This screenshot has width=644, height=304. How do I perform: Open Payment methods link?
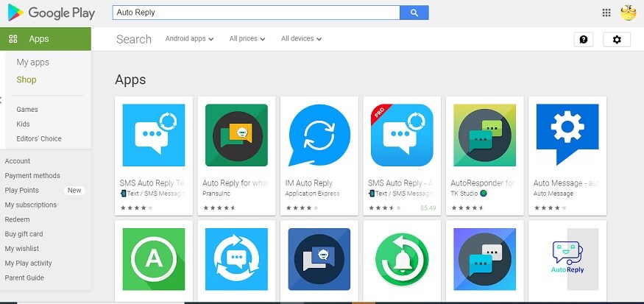click(x=32, y=175)
